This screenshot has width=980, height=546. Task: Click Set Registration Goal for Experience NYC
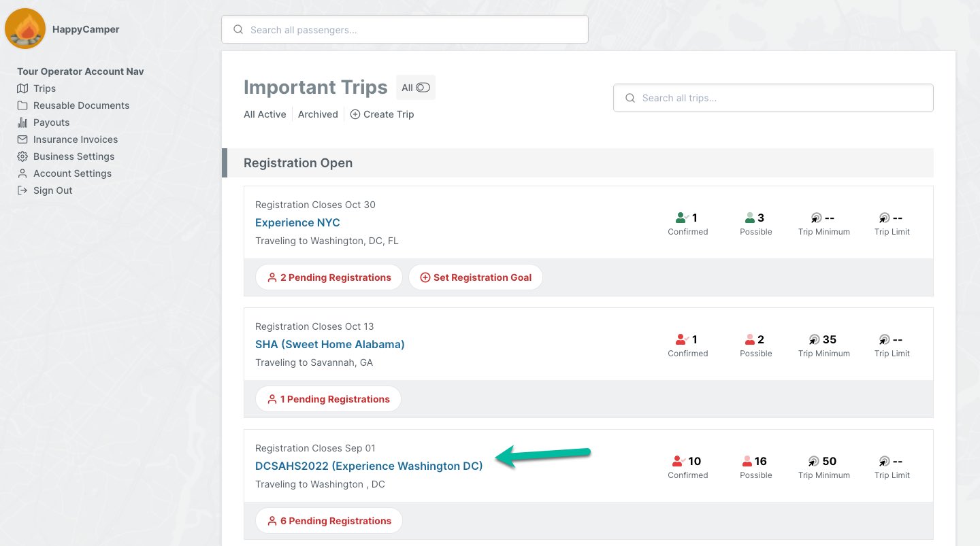(476, 277)
